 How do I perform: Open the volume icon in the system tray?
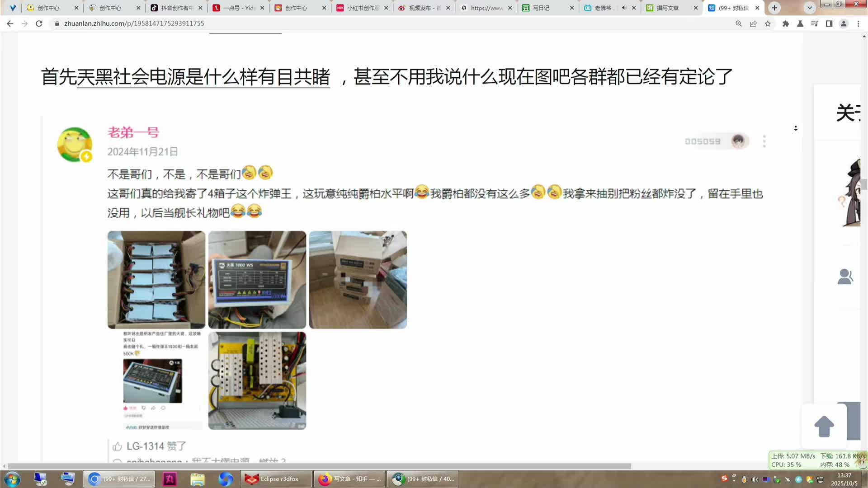tap(756, 479)
